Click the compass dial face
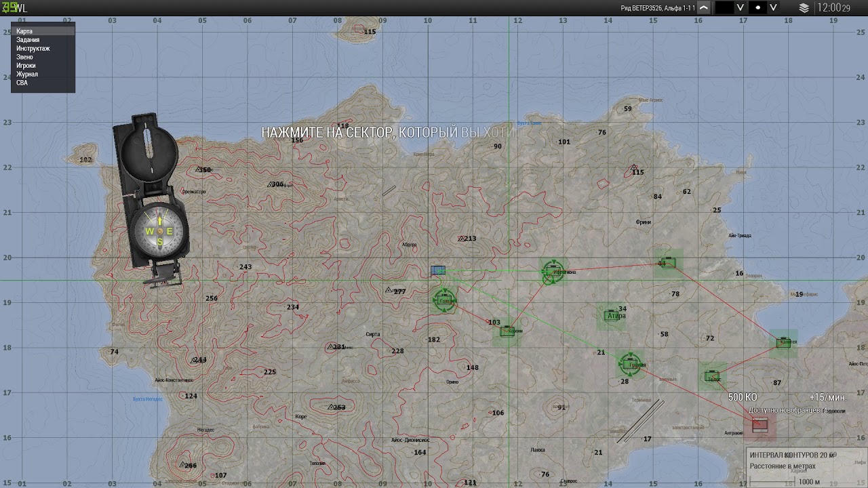868x488 pixels. [159, 231]
